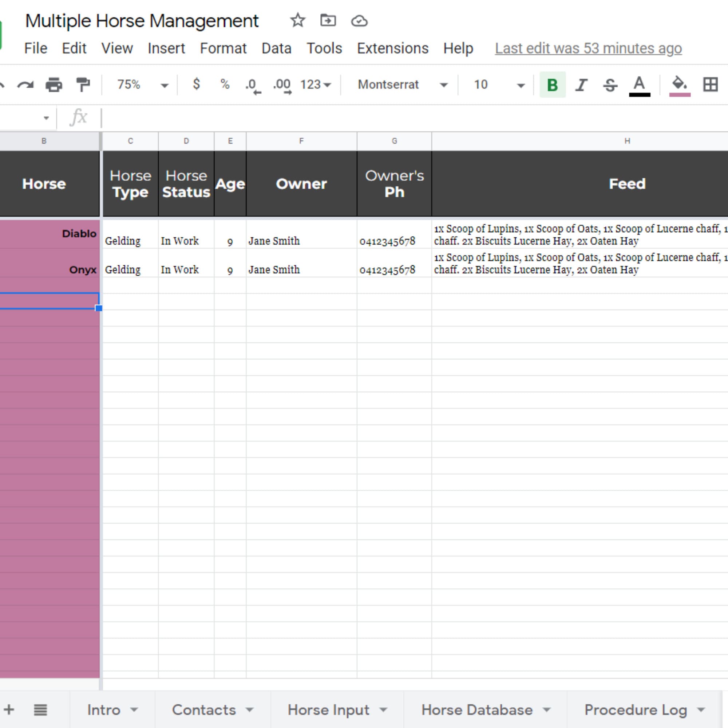Decrease decimal places on selection
Image resolution: width=728 pixels, height=728 pixels.
[253, 84]
